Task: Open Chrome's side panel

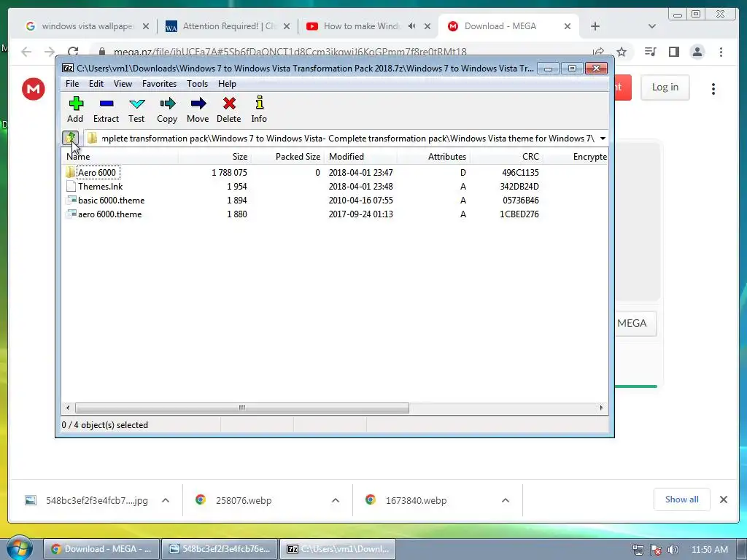Action: click(673, 52)
